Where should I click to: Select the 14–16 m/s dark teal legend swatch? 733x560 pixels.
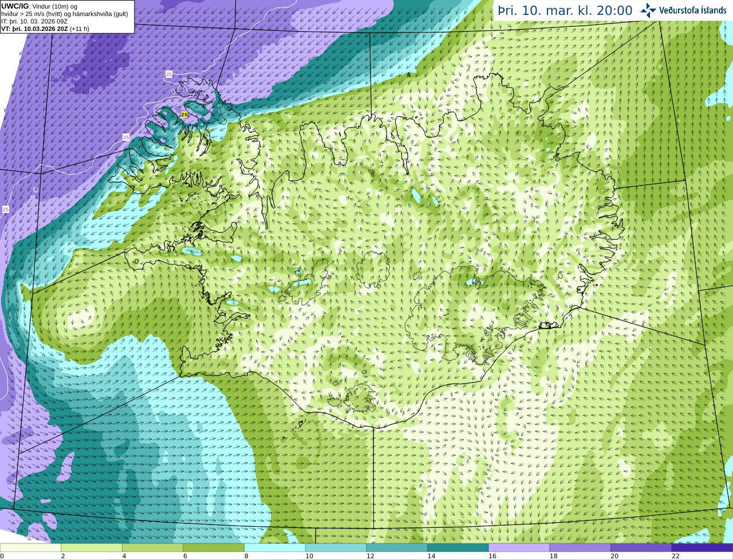pos(458,547)
